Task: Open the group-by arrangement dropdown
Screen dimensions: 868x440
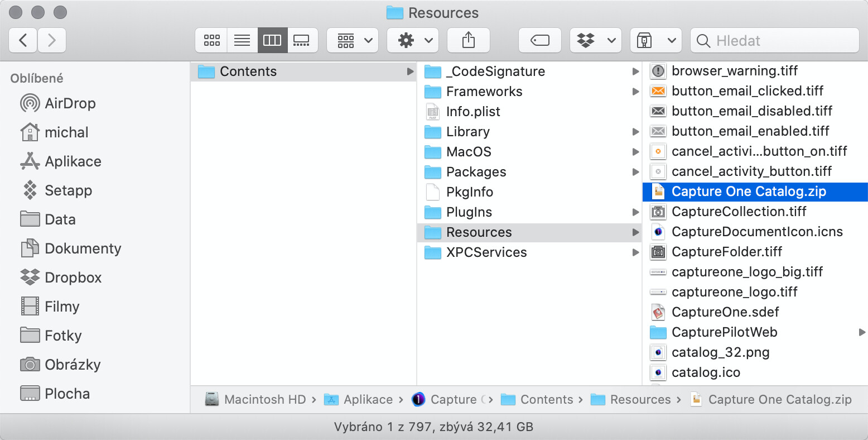Action: click(353, 40)
